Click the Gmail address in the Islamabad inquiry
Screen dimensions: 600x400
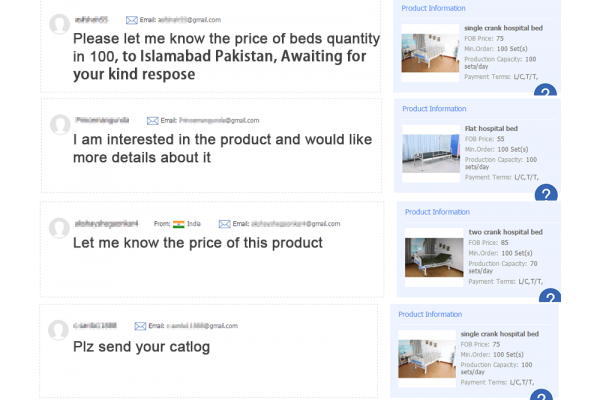187,20
